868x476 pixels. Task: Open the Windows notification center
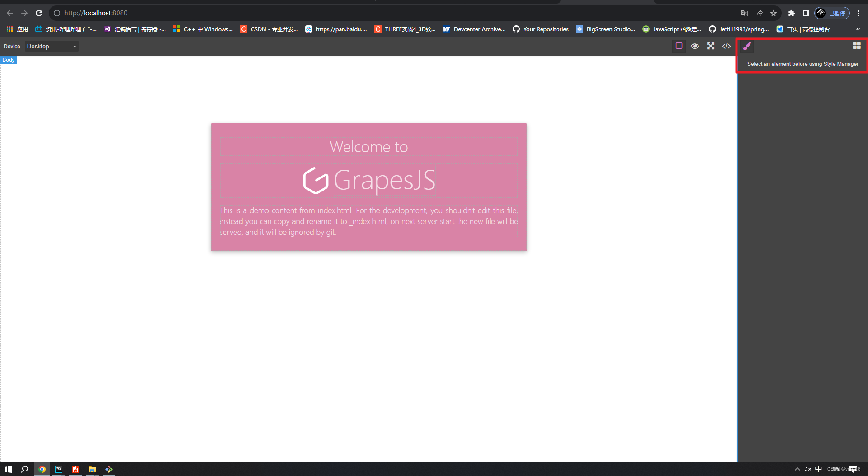(853, 469)
